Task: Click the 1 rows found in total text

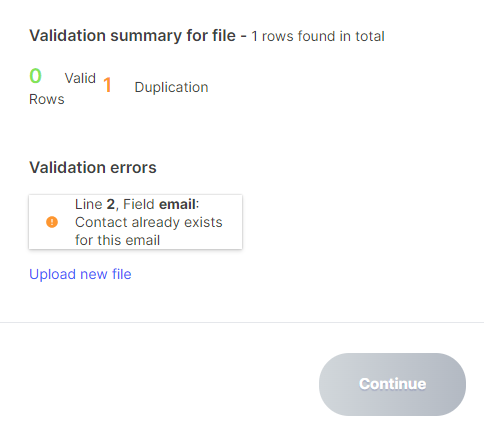Action: pyautogui.click(x=318, y=36)
